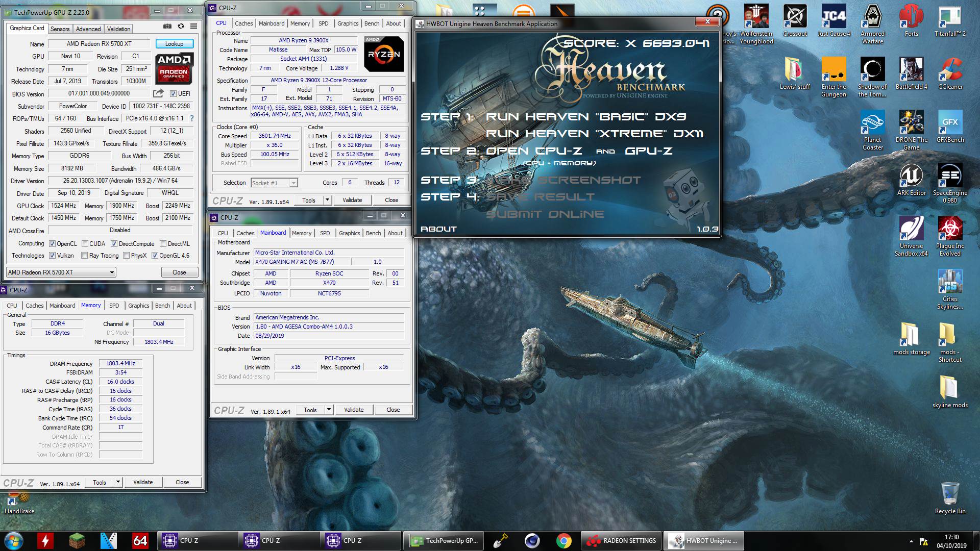
Task: Open Caches tab in top CPU-Z window
Action: tap(243, 23)
